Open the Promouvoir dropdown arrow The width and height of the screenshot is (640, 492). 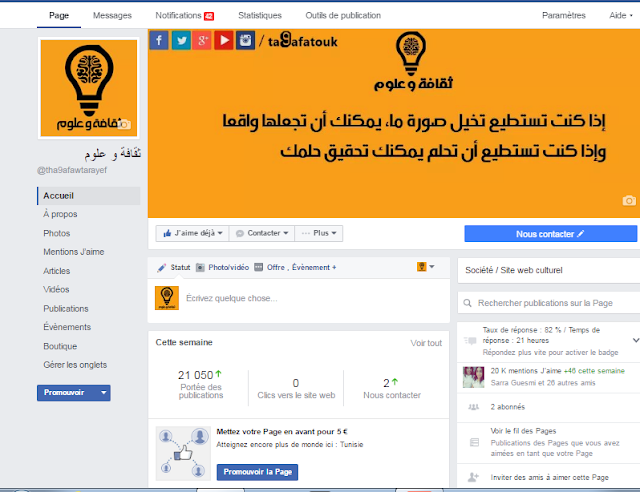tap(104, 392)
